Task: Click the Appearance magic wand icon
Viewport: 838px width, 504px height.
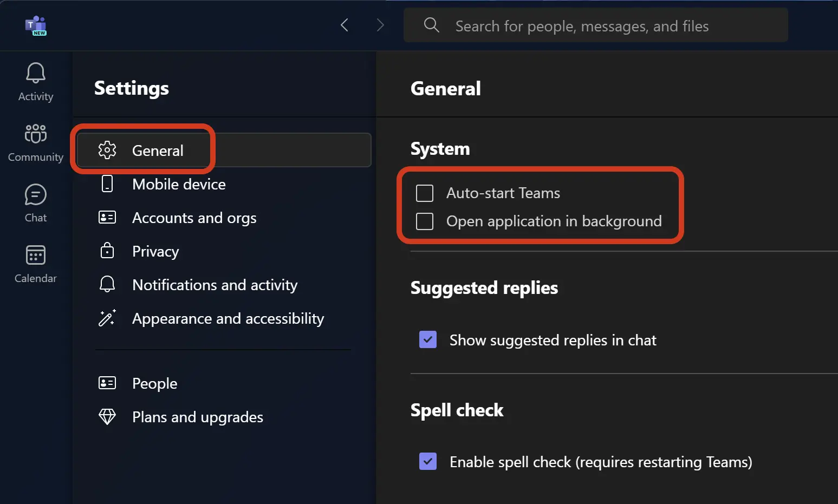Action: click(x=107, y=318)
